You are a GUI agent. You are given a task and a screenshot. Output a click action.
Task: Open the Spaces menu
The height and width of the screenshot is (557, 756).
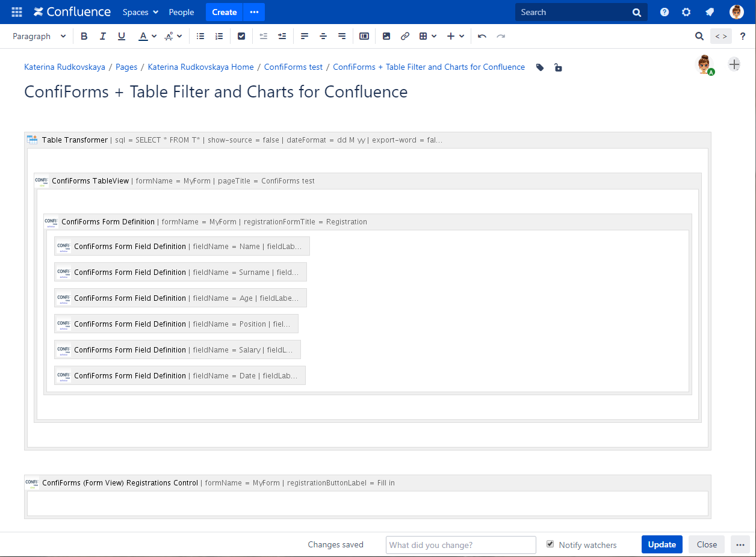[x=140, y=12]
